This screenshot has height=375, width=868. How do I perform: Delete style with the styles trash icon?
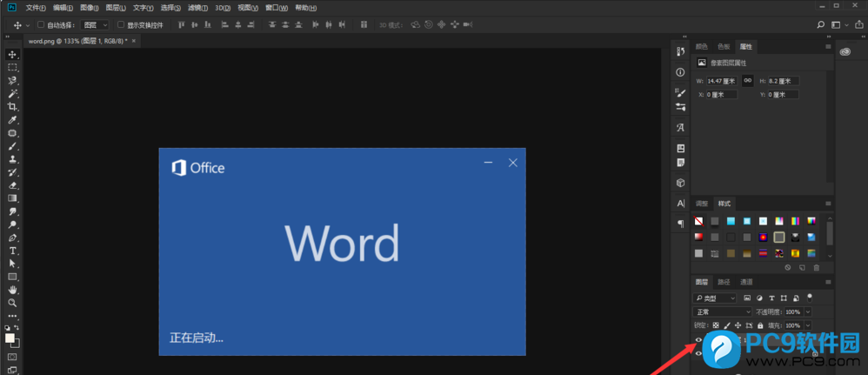tap(816, 267)
